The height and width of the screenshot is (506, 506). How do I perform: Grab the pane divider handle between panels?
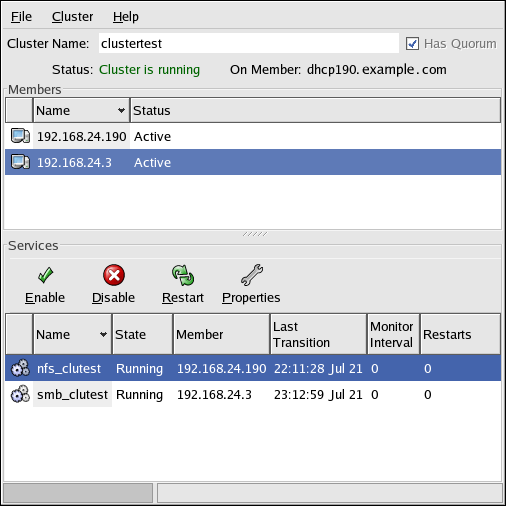(255, 234)
